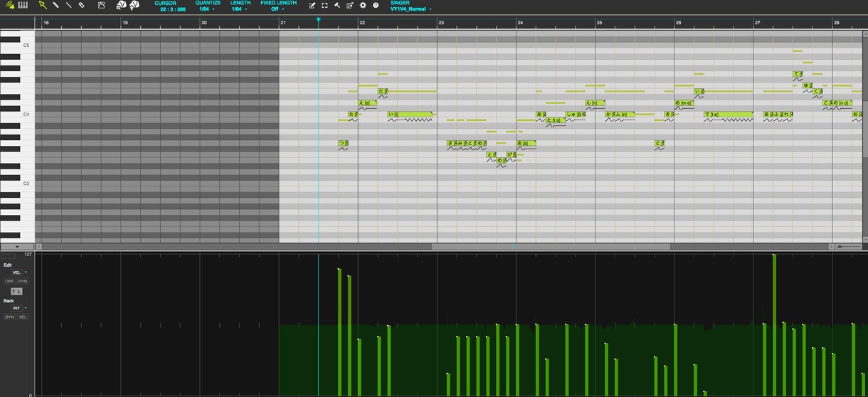Viewport: 868px width, 397px height.
Task: Select the yellow arrow pointer tool
Action: [43, 5]
